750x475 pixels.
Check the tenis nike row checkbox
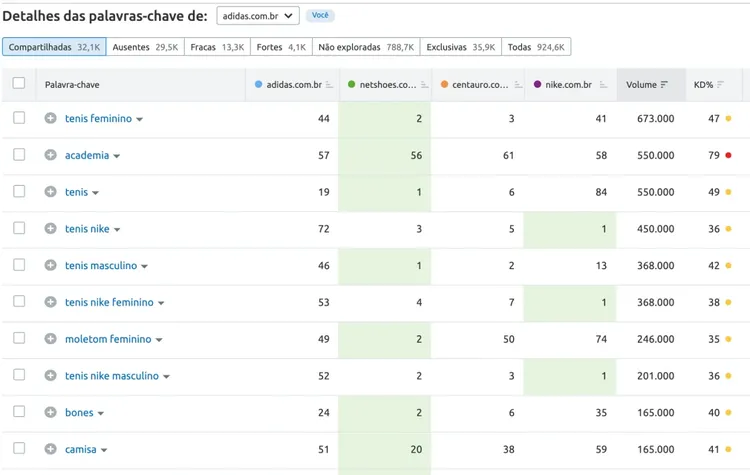(x=19, y=228)
